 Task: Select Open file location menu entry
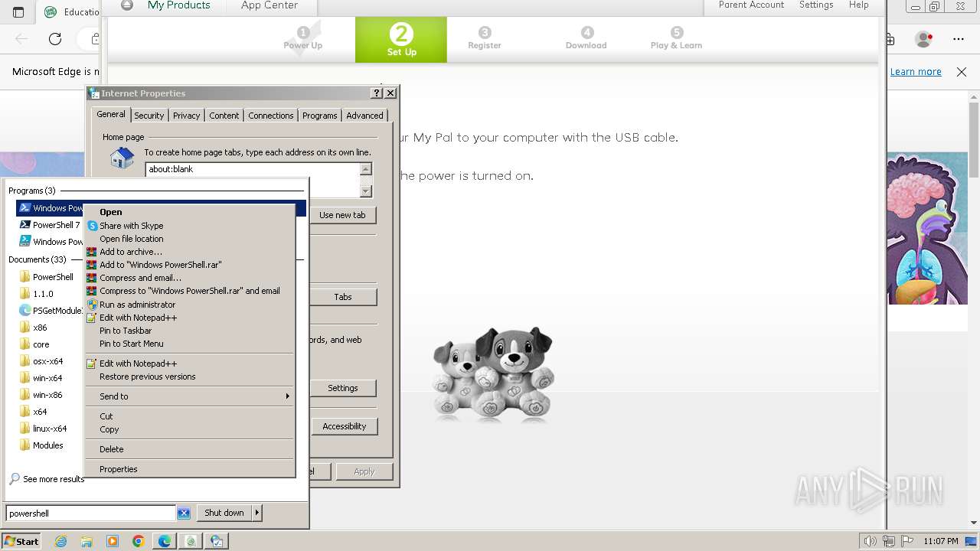tap(131, 239)
